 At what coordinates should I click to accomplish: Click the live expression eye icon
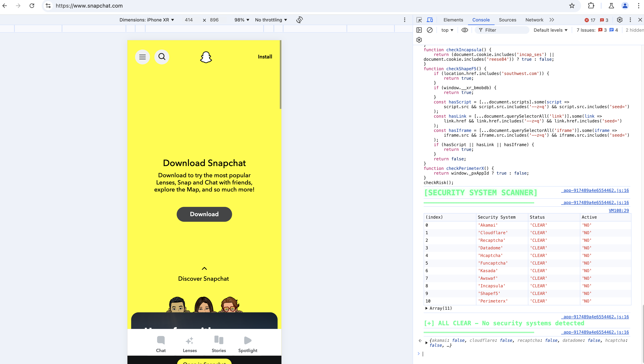(464, 30)
